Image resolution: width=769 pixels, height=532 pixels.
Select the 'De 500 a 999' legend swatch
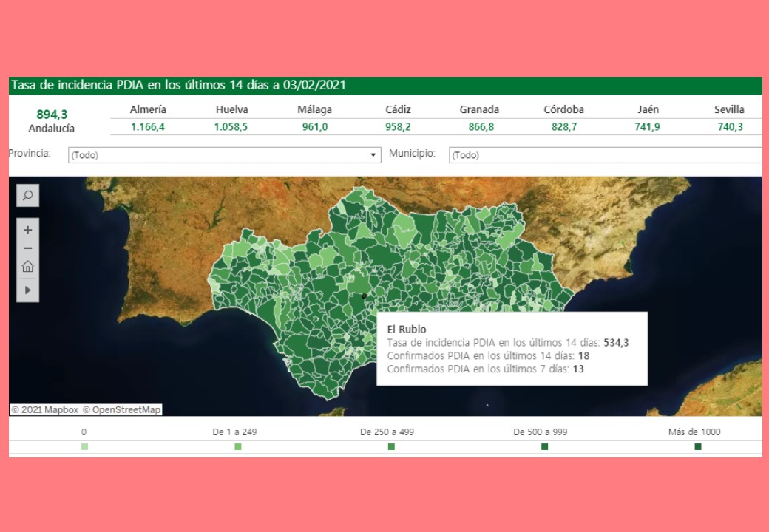tap(544, 446)
